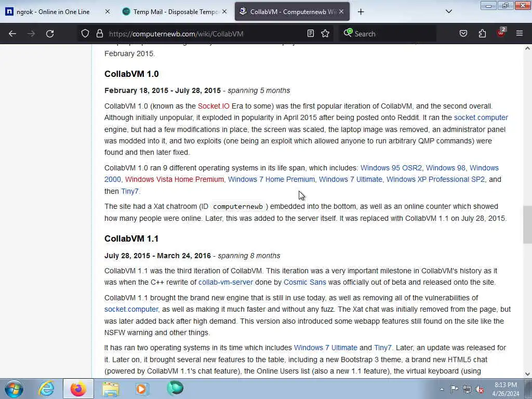Click the uBlock extension icon with badge

coord(501,33)
